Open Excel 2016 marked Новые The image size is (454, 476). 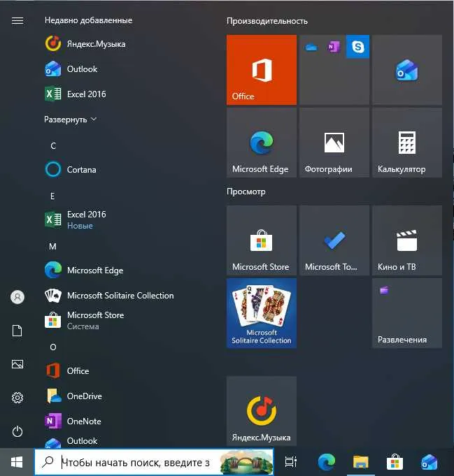[76, 219]
